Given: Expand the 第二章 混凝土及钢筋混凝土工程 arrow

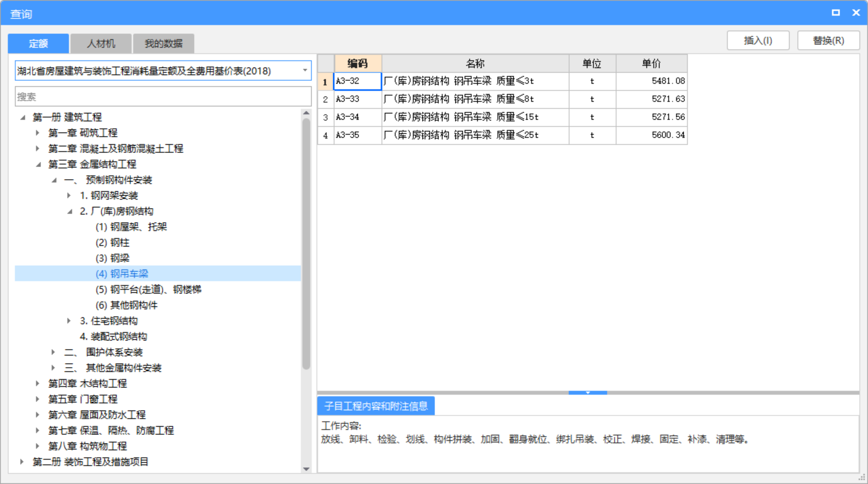Looking at the screenshot, I should (38, 149).
